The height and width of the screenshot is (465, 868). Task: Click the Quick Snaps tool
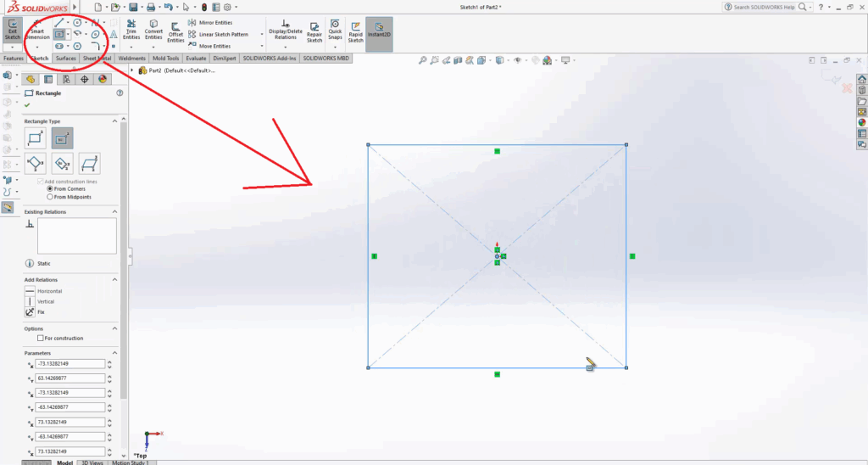point(335,30)
